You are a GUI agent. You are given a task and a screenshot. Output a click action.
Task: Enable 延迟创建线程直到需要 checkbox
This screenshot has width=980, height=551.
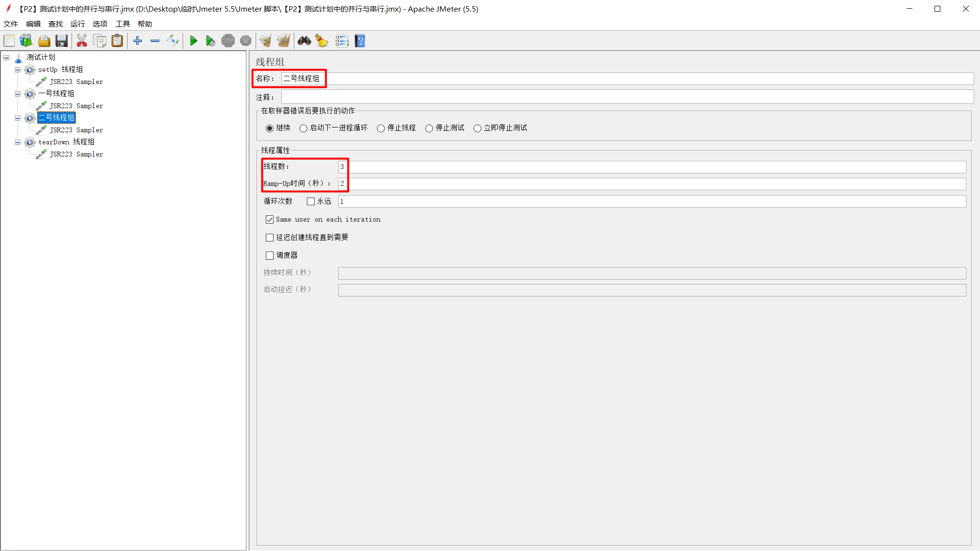click(x=270, y=238)
